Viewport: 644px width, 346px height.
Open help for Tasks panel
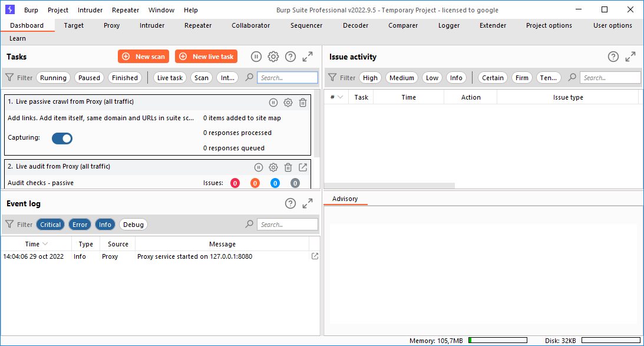[290, 57]
